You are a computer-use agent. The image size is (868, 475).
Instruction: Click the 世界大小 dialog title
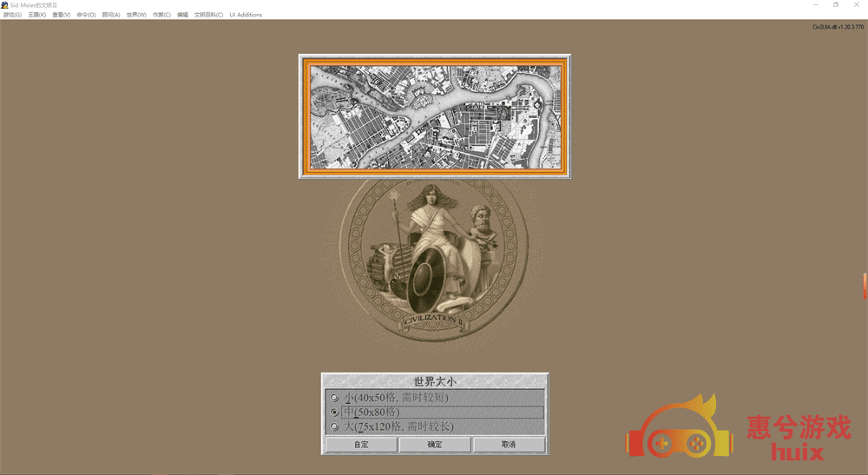point(435,381)
